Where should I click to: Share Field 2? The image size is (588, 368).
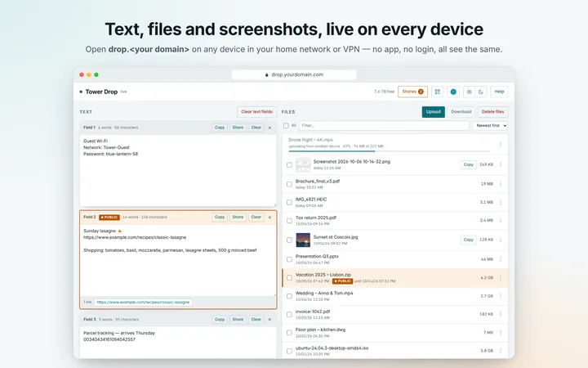238,217
